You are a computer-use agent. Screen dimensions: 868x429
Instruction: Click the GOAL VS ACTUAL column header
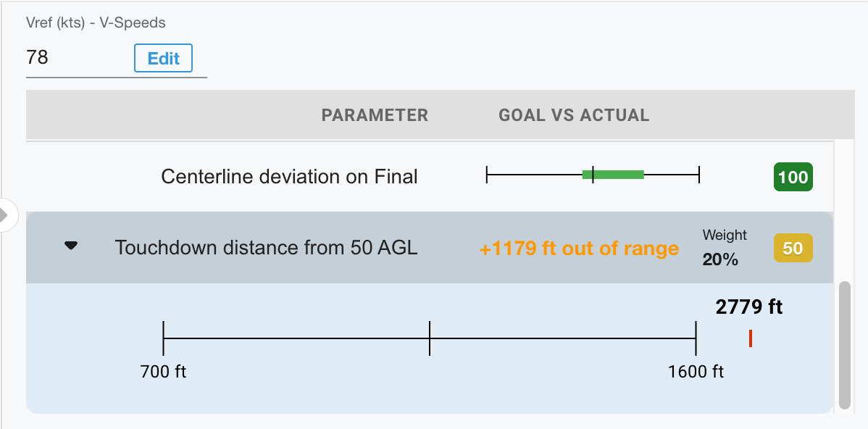click(574, 115)
